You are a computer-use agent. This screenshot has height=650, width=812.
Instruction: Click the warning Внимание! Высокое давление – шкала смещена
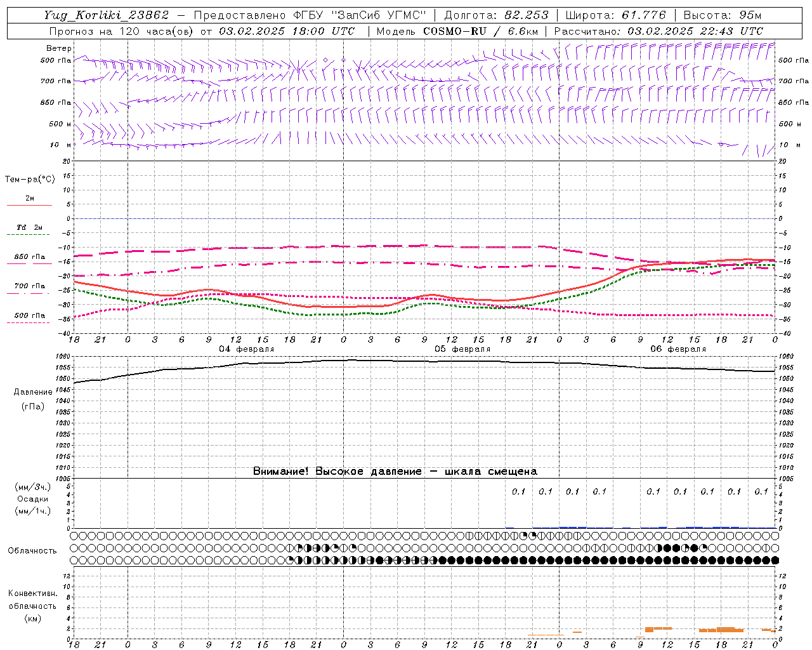(395, 472)
